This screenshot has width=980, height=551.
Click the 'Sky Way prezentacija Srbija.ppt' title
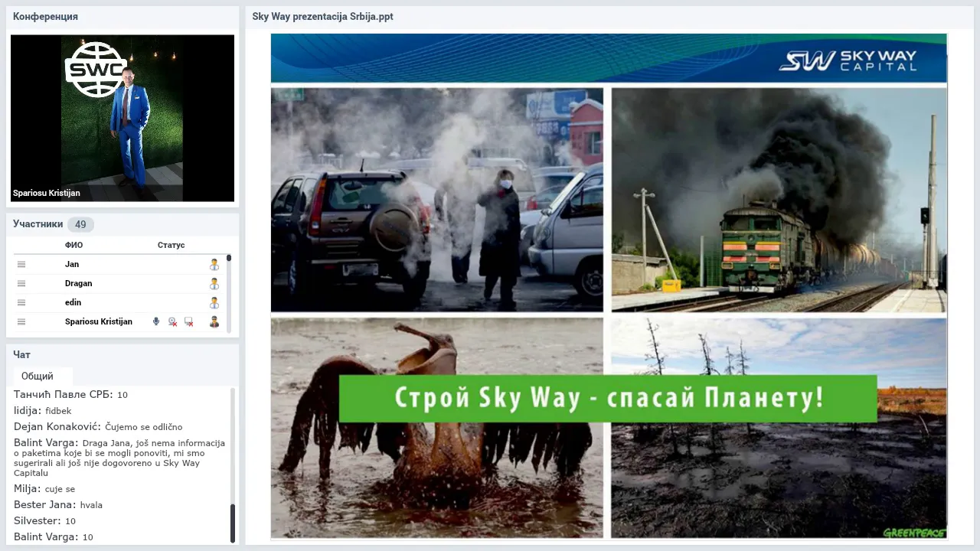[322, 16]
